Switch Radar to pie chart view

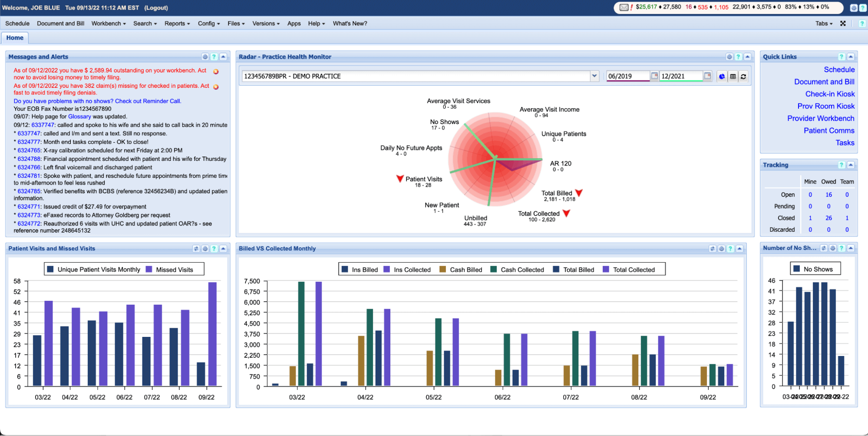tap(722, 77)
